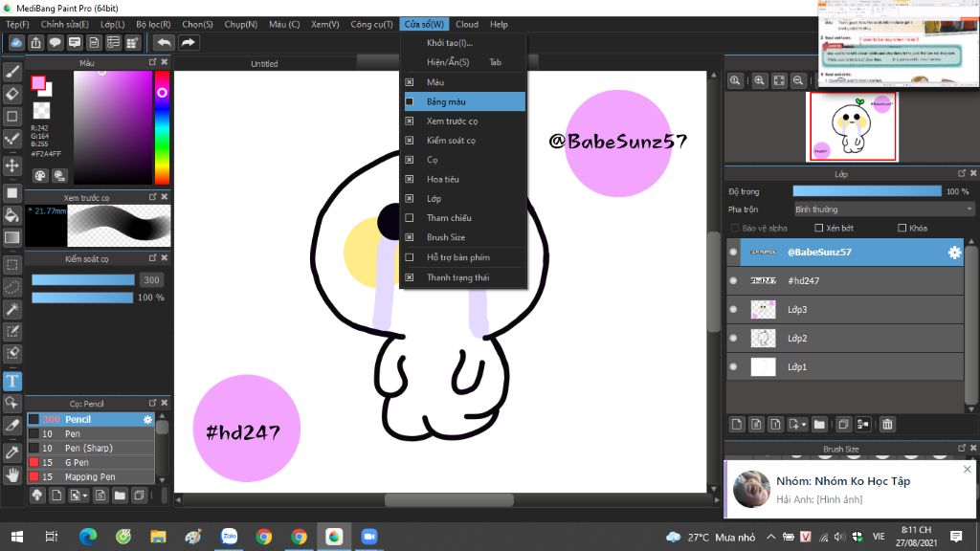Toggle visibility of layer Lớp1
980x551 pixels.
point(733,366)
